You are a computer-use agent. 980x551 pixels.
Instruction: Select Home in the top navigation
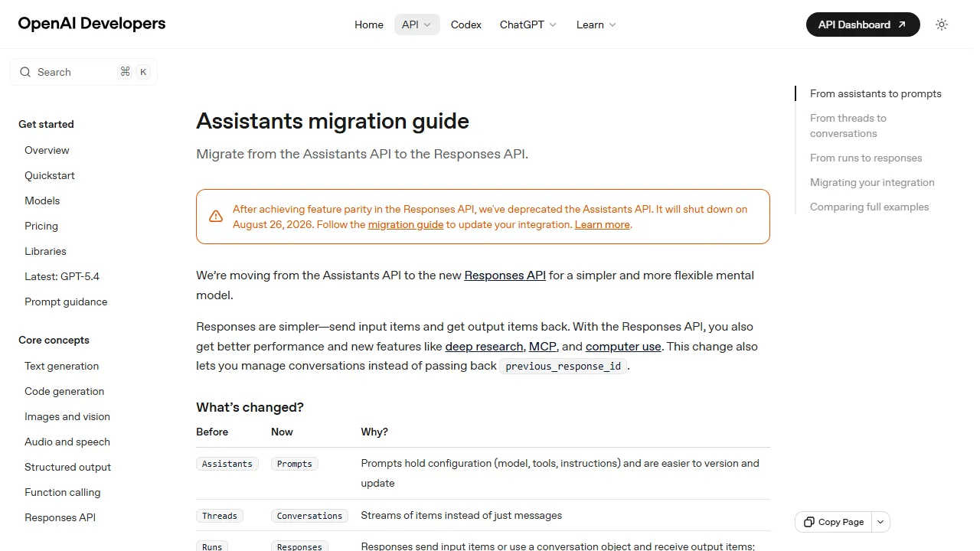point(368,24)
